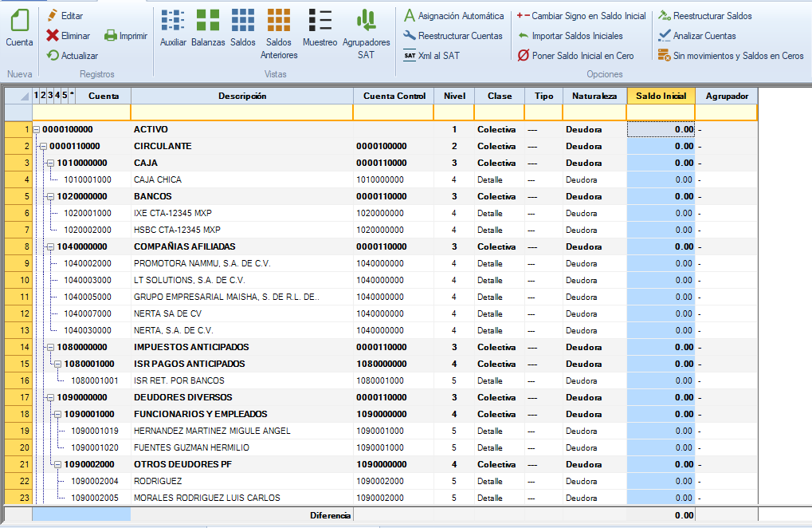Collapse the COMPAÑIAS AFILIADAS group
Image resolution: width=812 pixels, height=528 pixels.
[50, 246]
